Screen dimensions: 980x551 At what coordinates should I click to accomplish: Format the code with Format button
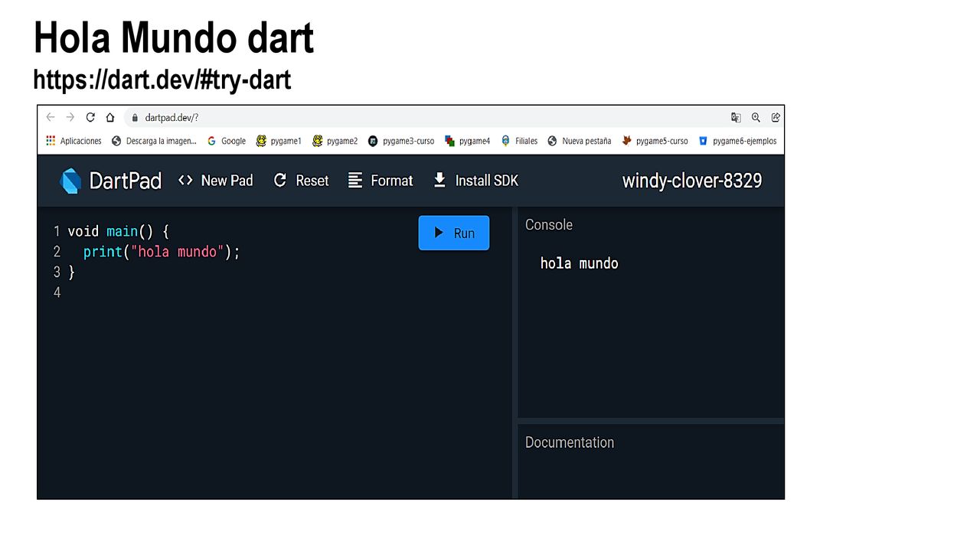coord(381,181)
